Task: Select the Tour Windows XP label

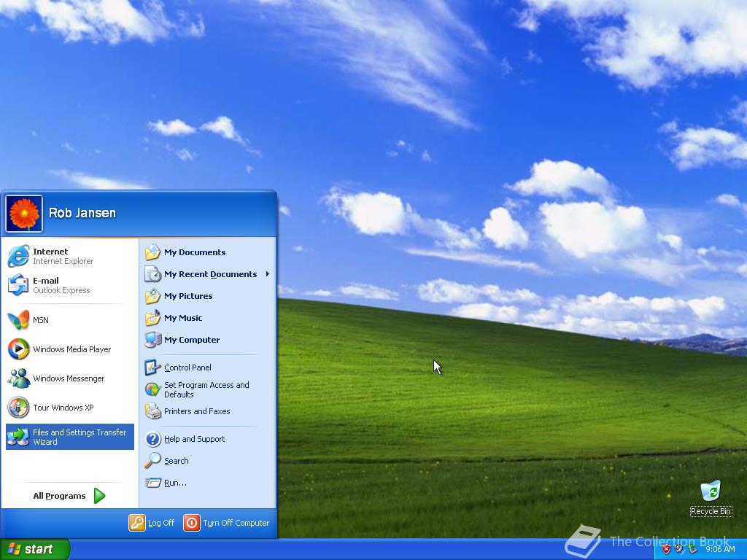Action: [63, 408]
